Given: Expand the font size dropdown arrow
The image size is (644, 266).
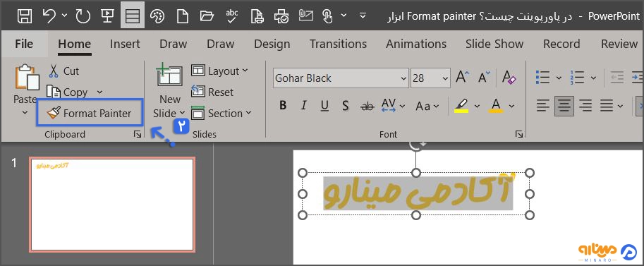Looking at the screenshot, I should pyautogui.click(x=445, y=78).
